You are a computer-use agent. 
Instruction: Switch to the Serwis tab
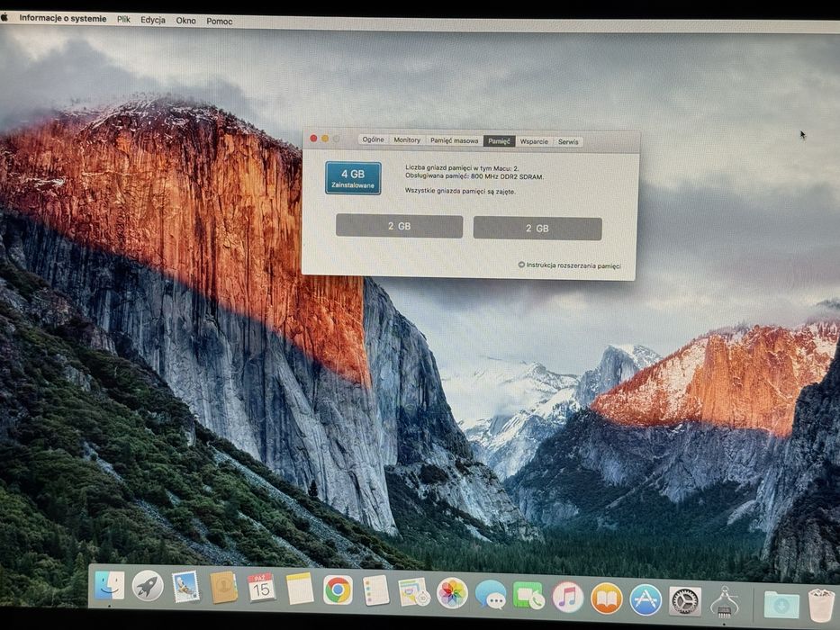click(568, 142)
